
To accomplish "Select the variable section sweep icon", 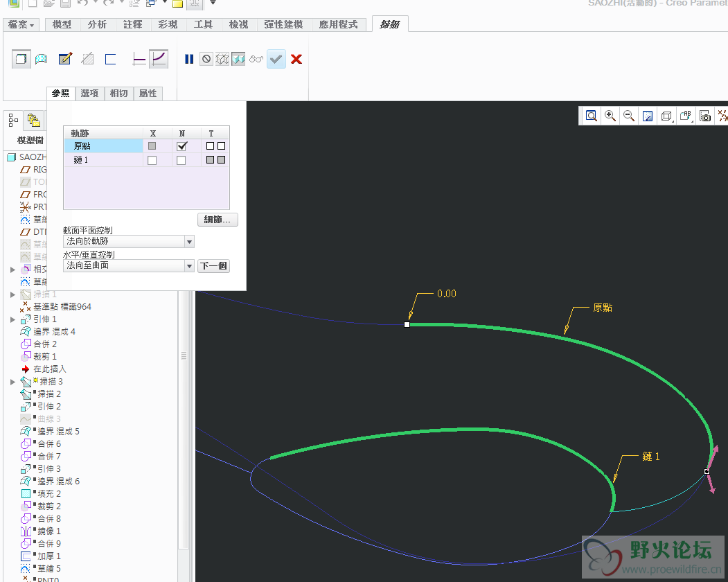I will [159, 59].
